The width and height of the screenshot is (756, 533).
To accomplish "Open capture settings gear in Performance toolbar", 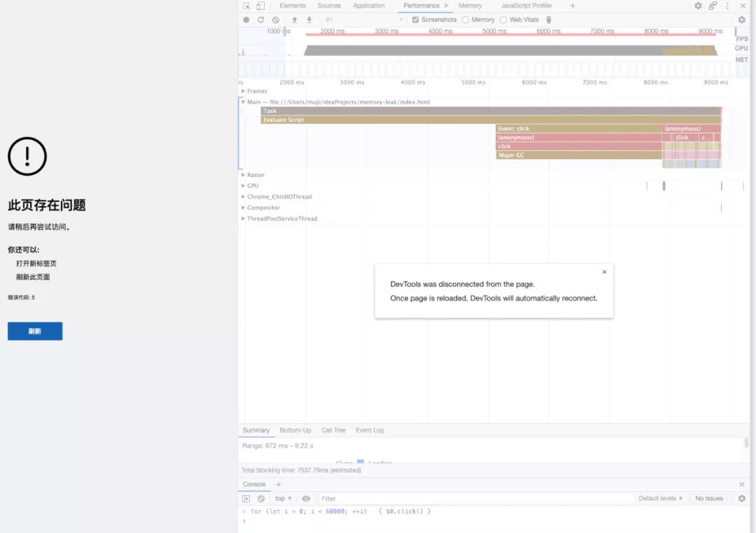I will pos(742,20).
